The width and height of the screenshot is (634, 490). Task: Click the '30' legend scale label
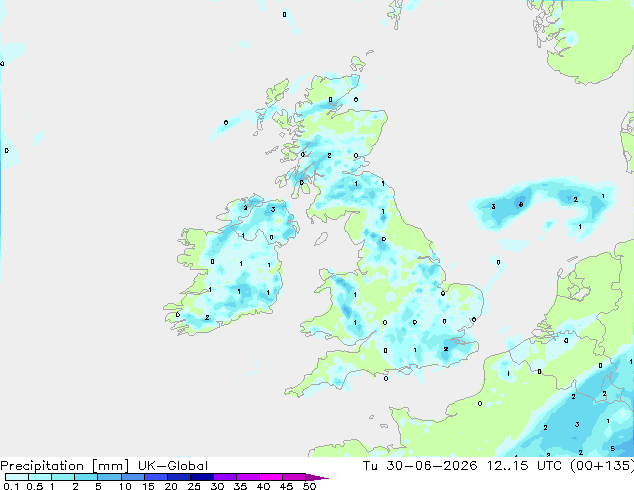(217, 486)
